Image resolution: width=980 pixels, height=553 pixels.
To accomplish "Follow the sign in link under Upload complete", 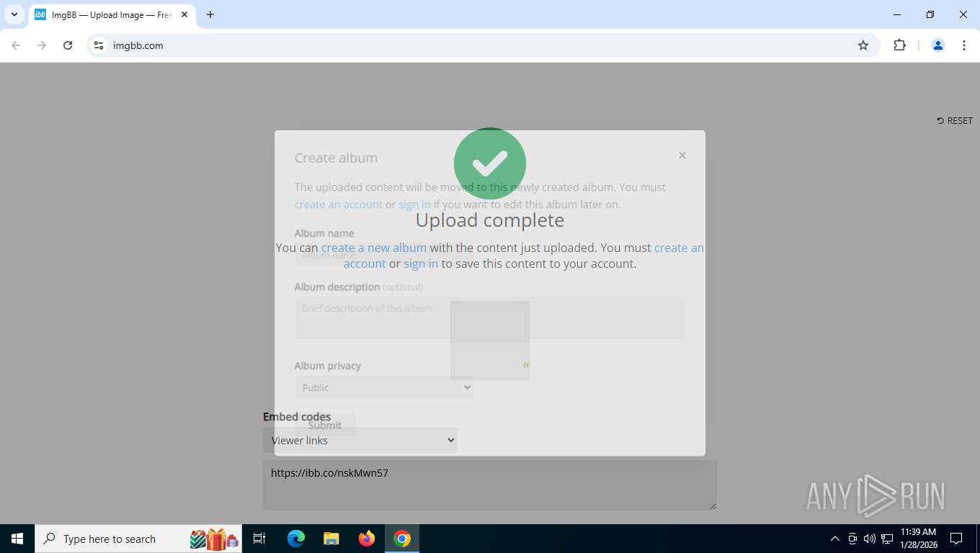I will pos(421,264).
